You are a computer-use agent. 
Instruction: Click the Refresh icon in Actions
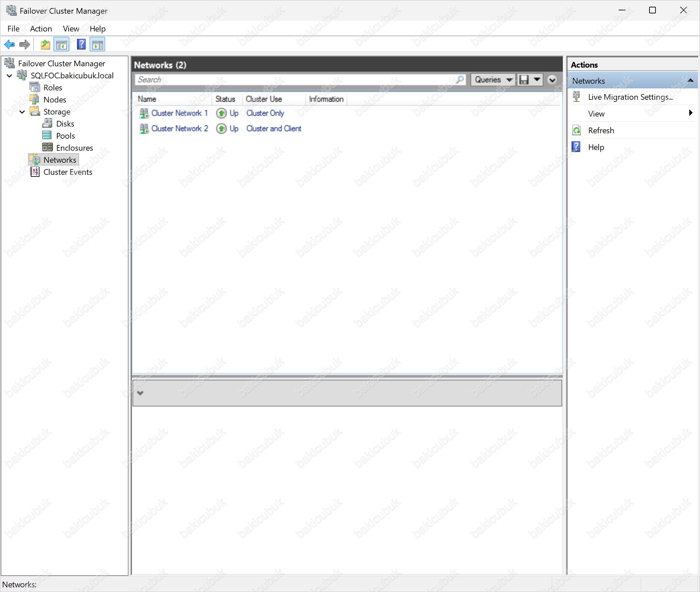[576, 130]
